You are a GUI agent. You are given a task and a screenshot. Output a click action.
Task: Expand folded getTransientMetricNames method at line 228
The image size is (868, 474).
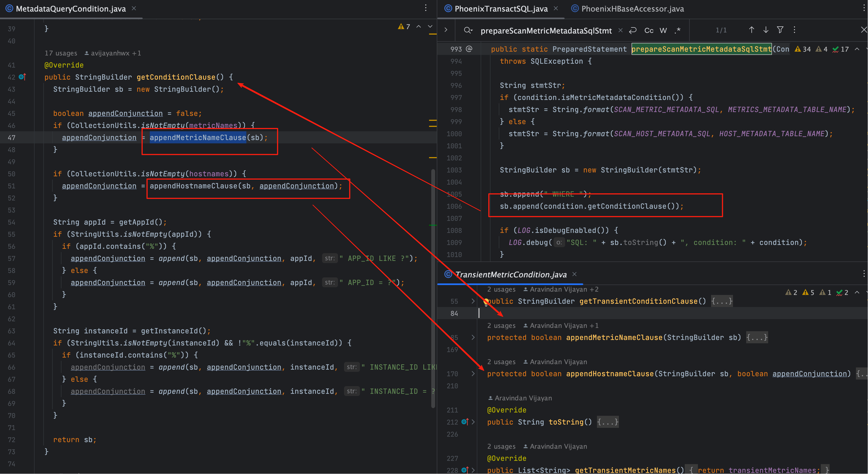[x=473, y=470]
